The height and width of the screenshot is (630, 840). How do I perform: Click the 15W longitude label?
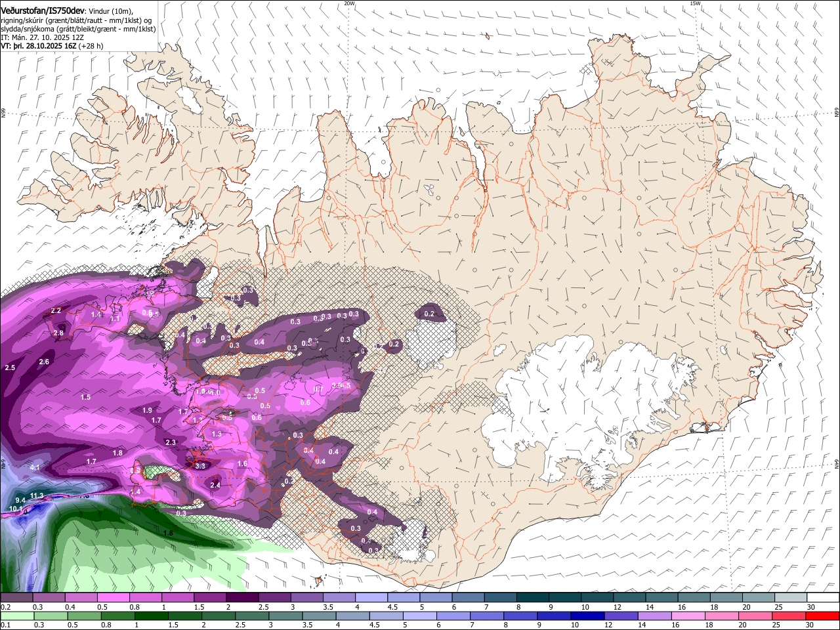(695, 3)
